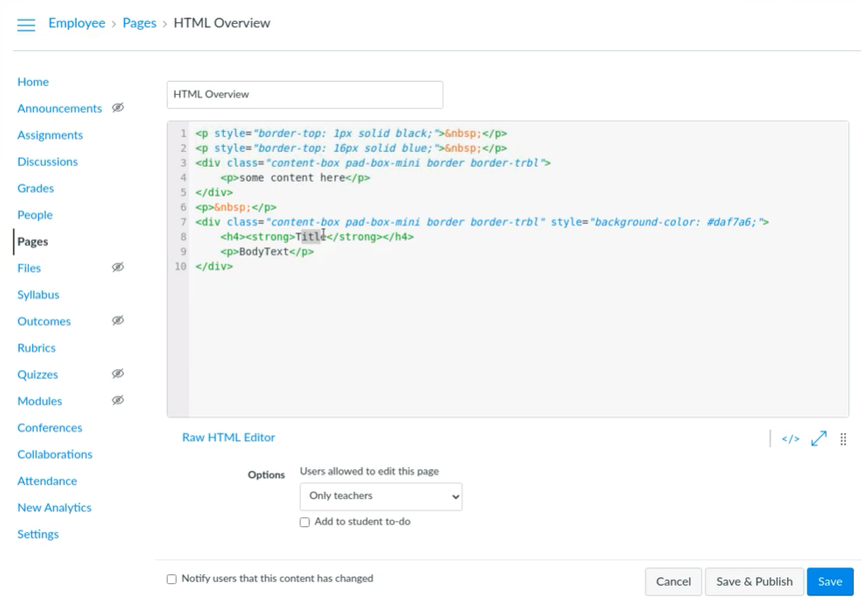Navigate to course Settings
The height and width of the screenshot is (608, 868).
[38, 534]
